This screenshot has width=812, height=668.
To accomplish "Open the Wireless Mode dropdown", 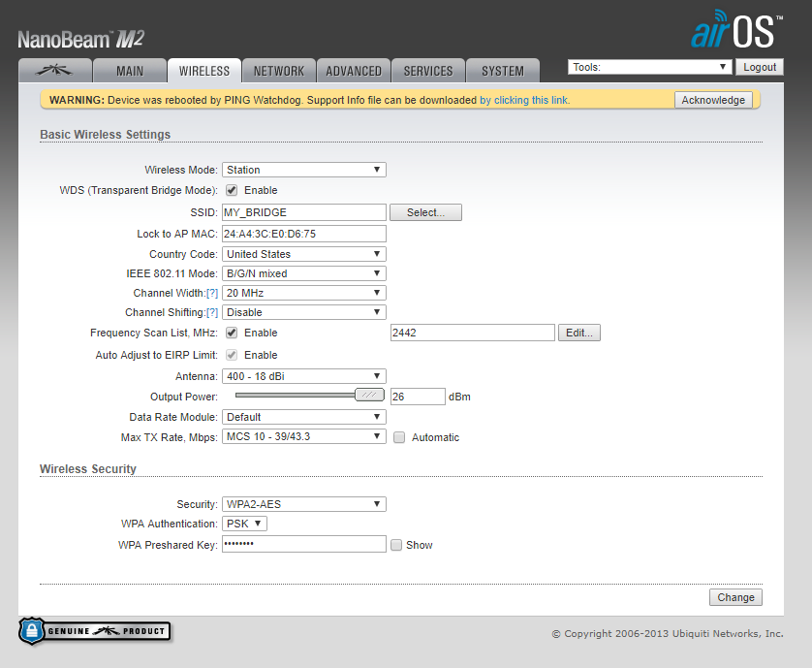I will (304, 170).
